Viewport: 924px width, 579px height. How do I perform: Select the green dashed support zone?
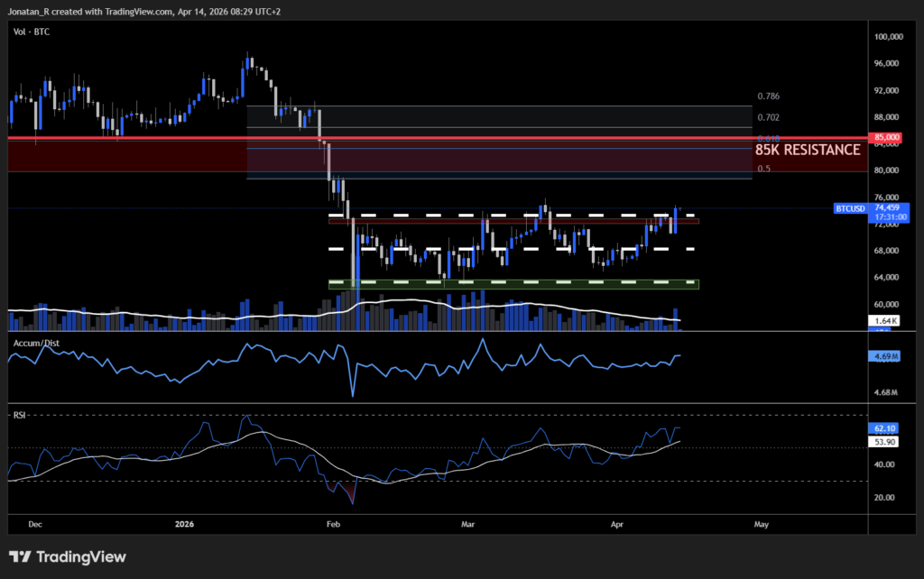(514, 283)
